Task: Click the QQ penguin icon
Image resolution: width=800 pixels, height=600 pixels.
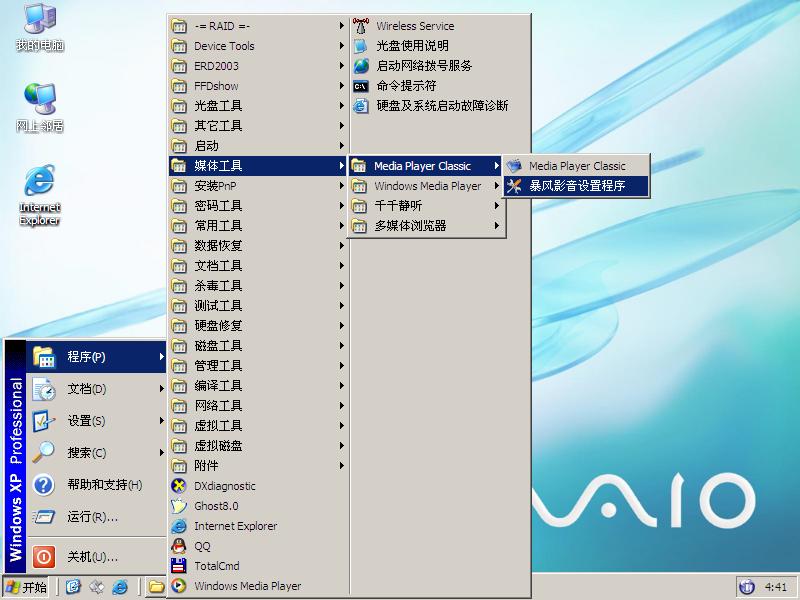Action: click(x=179, y=546)
